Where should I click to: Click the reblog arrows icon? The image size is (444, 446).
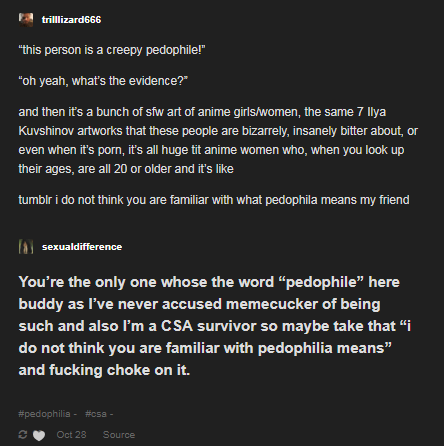pos(23,434)
